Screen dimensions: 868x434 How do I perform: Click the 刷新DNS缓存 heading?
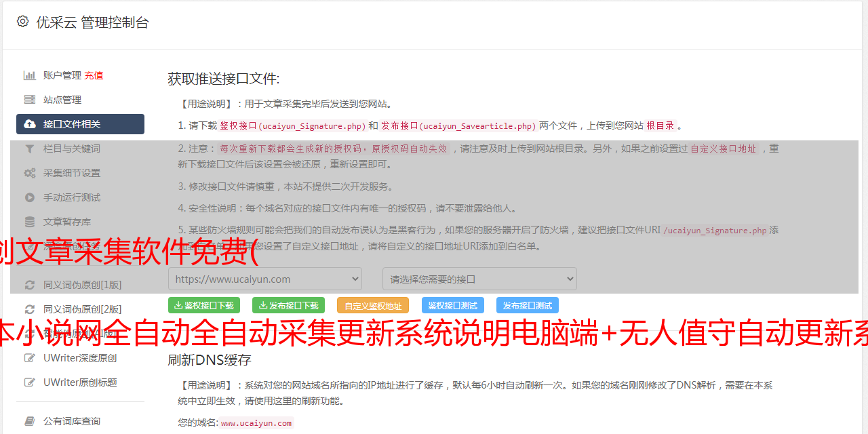[x=210, y=359]
